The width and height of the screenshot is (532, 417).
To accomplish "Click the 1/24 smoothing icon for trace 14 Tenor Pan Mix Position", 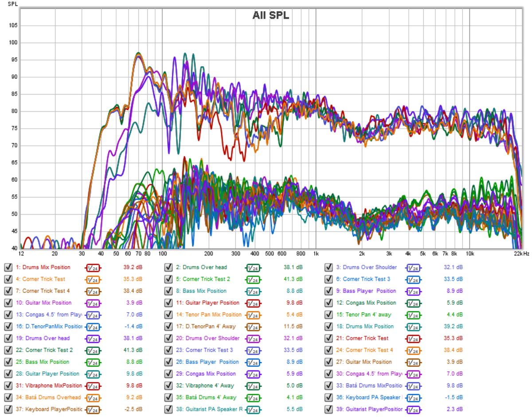I will tap(254, 315).
